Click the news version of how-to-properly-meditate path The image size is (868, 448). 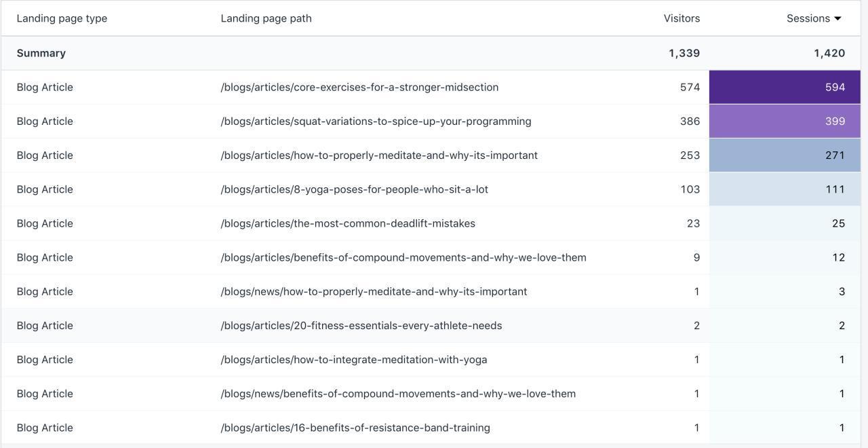click(374, 291)
